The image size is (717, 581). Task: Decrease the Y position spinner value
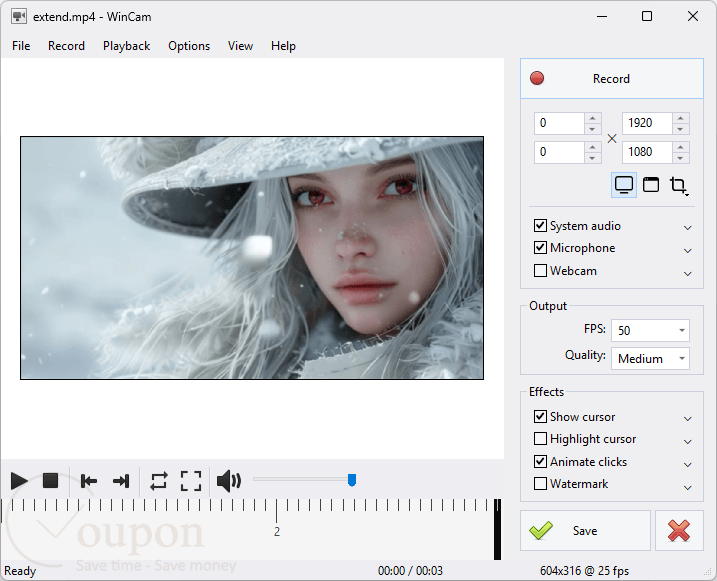[593, 158]
